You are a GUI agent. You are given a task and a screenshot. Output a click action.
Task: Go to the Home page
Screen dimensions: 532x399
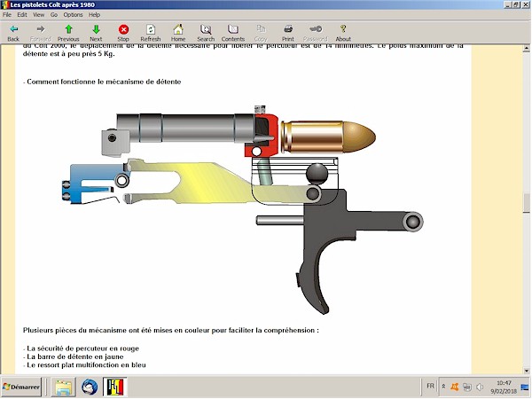(178, 33)
